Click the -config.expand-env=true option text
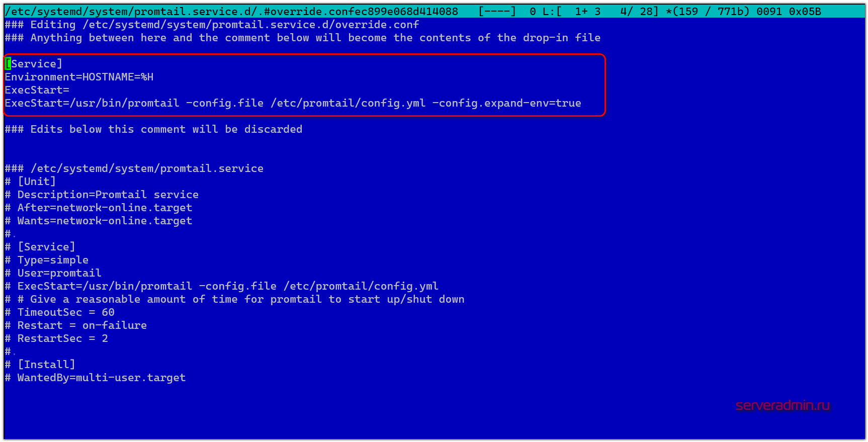 tap(506, 103)
